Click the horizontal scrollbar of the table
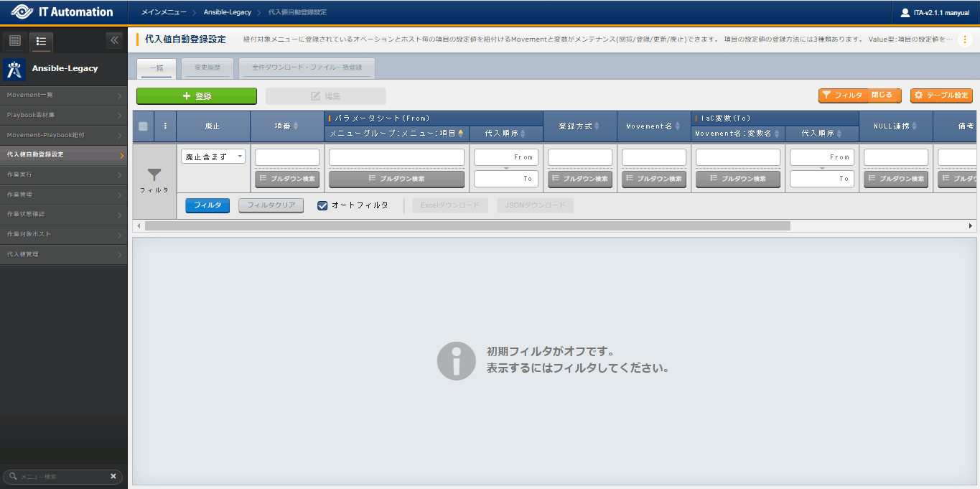This screenshot has height=489, width=980. 467,225
